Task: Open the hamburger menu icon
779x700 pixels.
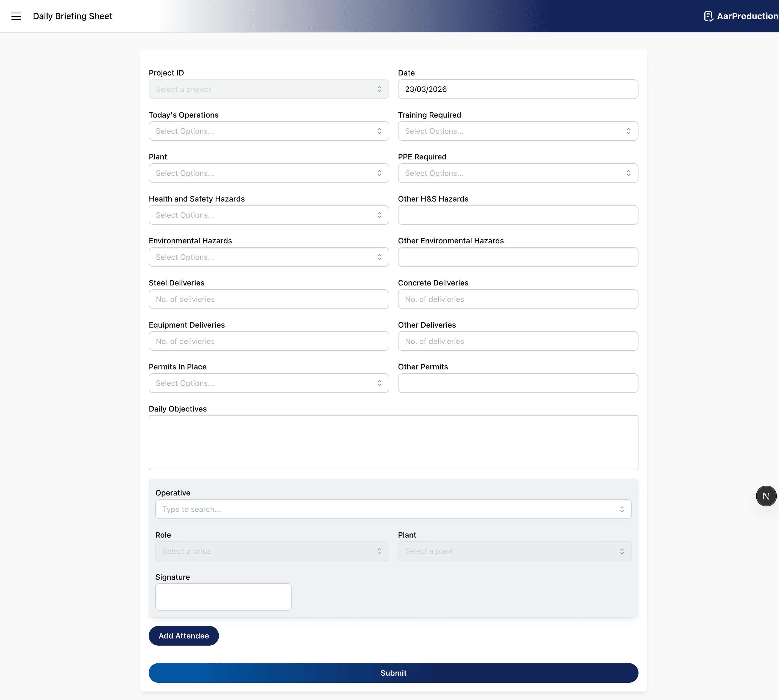Action: coord(16,16)
